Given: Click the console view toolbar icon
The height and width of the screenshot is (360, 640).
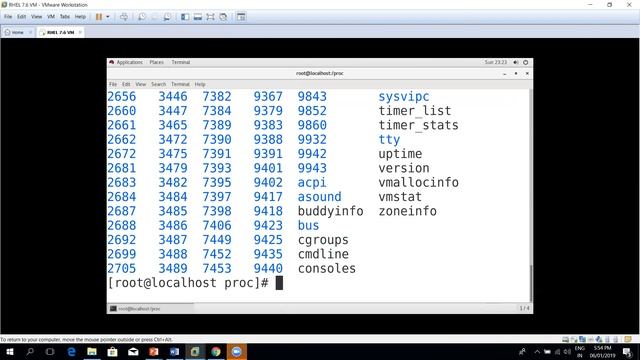Looking at the screenshot, I should pos(241,17).
